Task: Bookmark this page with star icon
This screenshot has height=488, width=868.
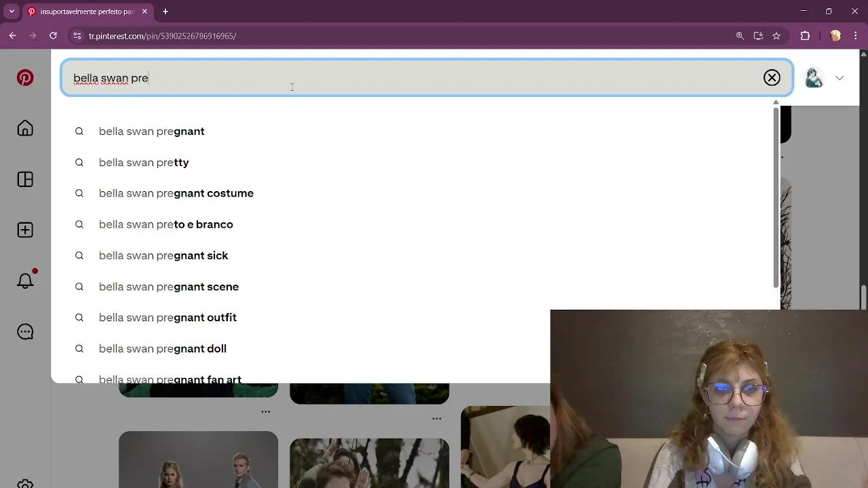Action: [776, 36]
